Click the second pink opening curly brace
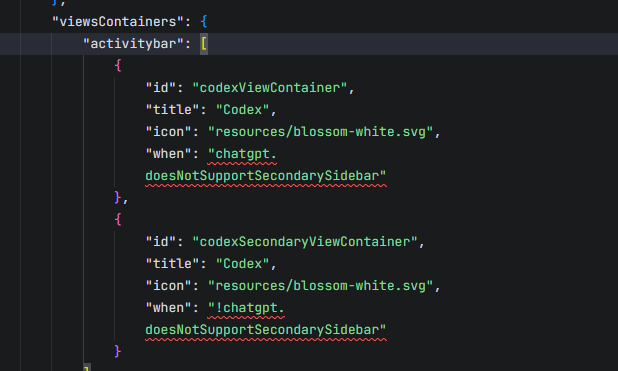Image resolution: width=618 pixels, height=371 pixels. point(118,219)
